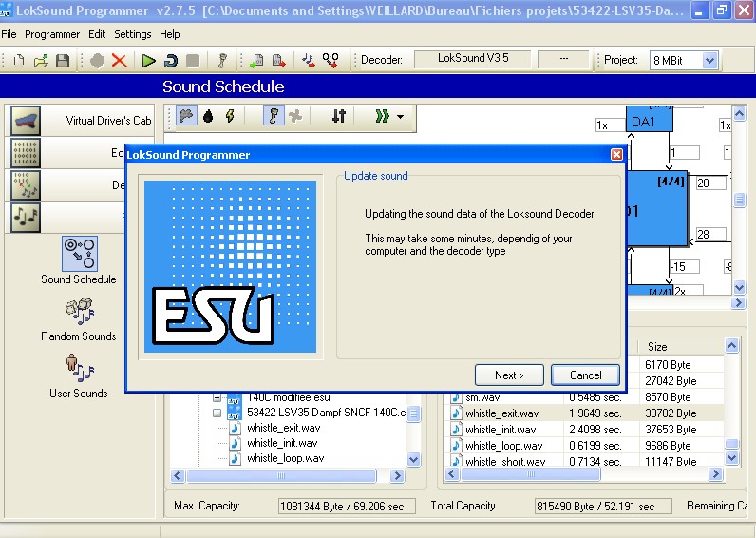Image resolution: width=756 pixels, height=538 pixels.
Task: Click the LokSound V3.5 decoder field
Action: click(473, 59)
